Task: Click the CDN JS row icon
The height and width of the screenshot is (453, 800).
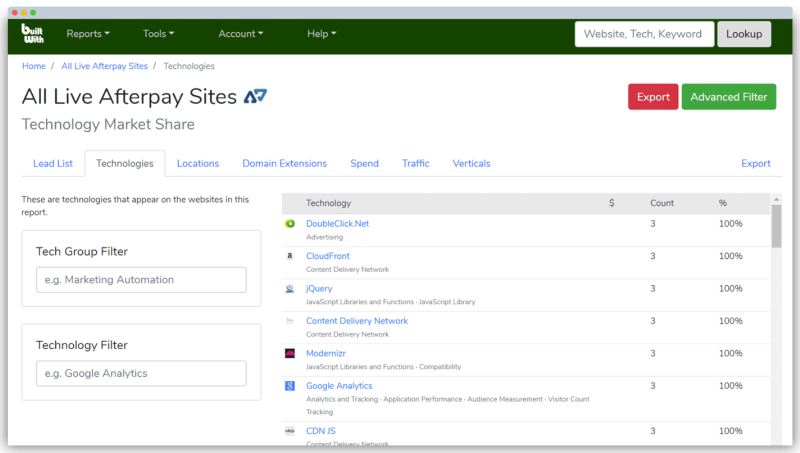Action: coord(290,431)
